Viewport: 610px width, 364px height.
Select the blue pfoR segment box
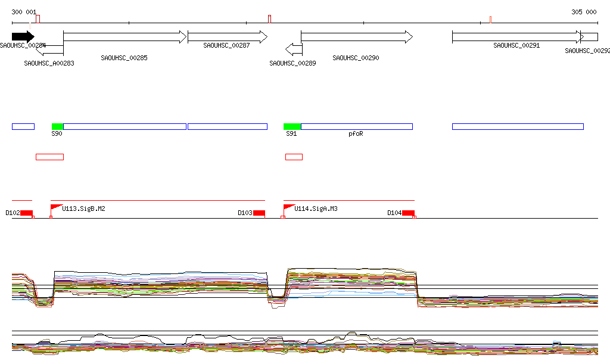tap(357, 126)
